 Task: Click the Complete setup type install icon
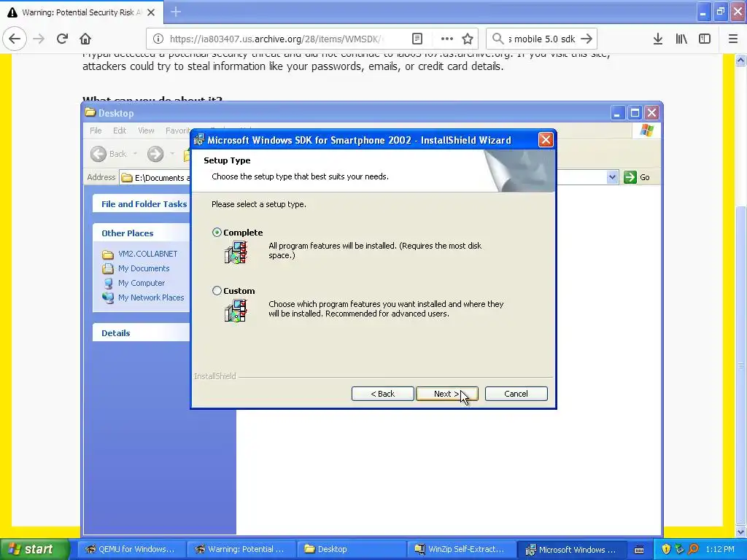236,252
